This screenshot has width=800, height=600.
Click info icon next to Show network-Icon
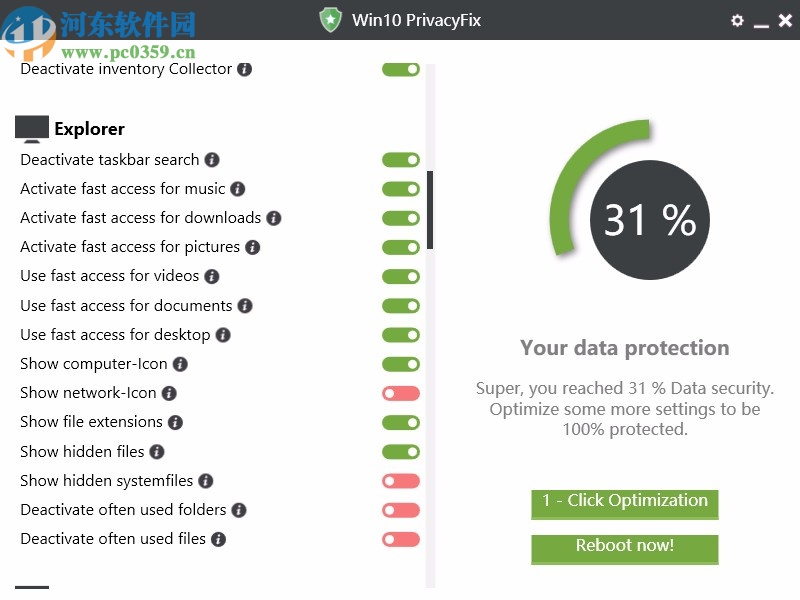pos(169,393)
